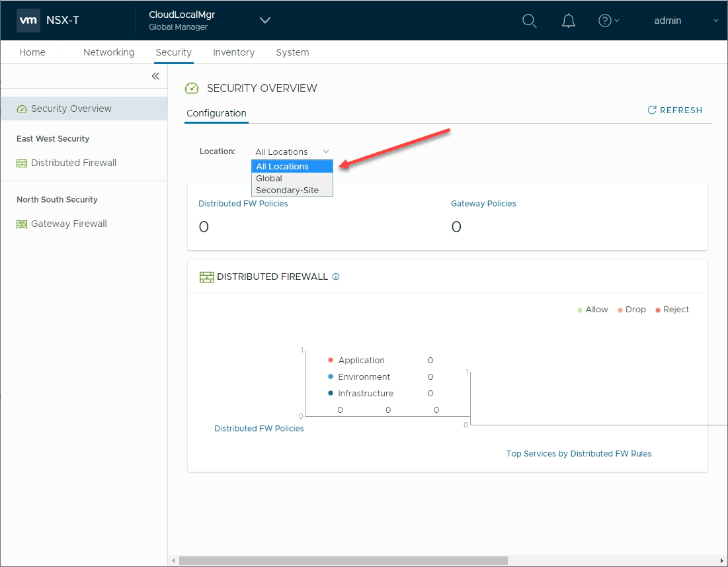This screenshot has width=728, height=567.
Task: Collapse the left sidebar with double chevron
Action: coord(155,76)
